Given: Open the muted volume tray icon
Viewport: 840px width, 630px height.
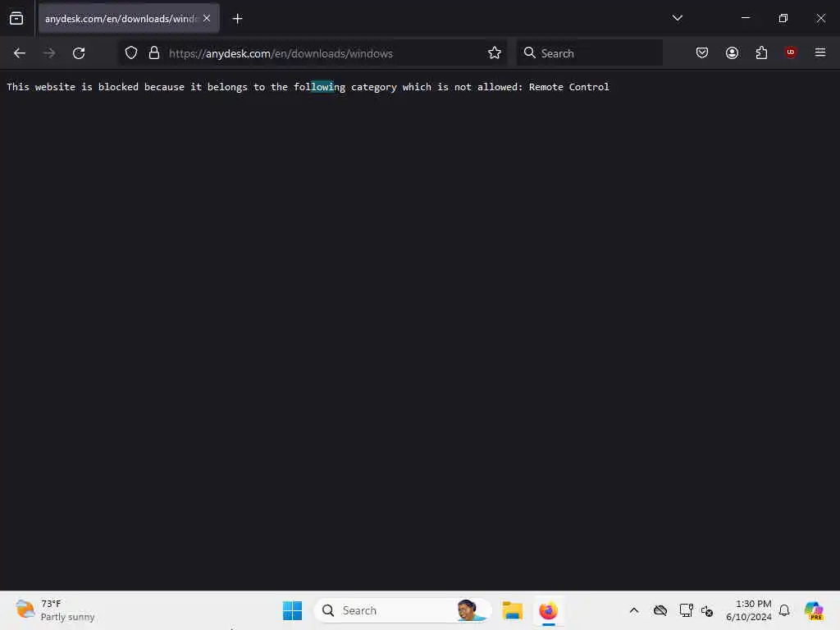Looking at the screenshot, I should click(x=707, y=610).
